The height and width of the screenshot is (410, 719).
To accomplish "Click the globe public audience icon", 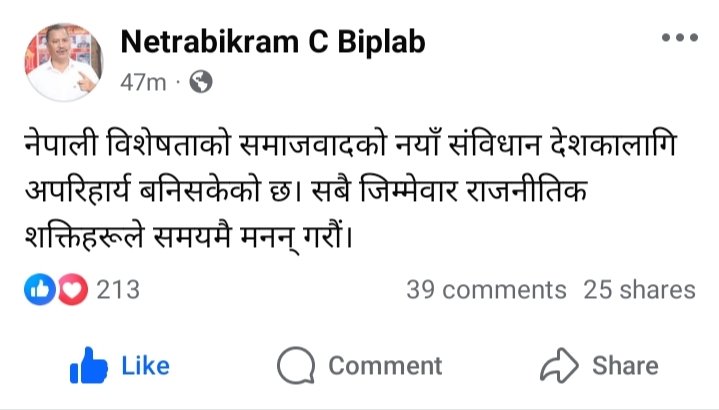I will (200, 83).
